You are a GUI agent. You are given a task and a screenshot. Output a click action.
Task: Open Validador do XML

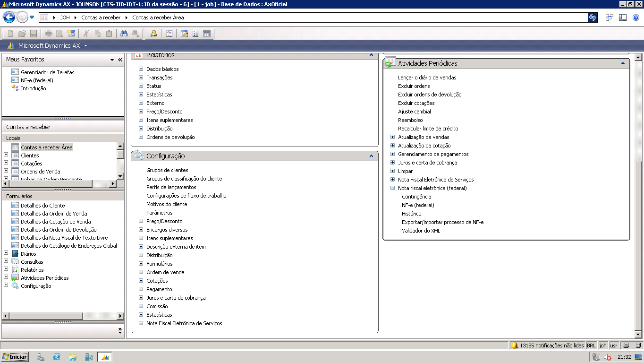(x=421, y=231)
